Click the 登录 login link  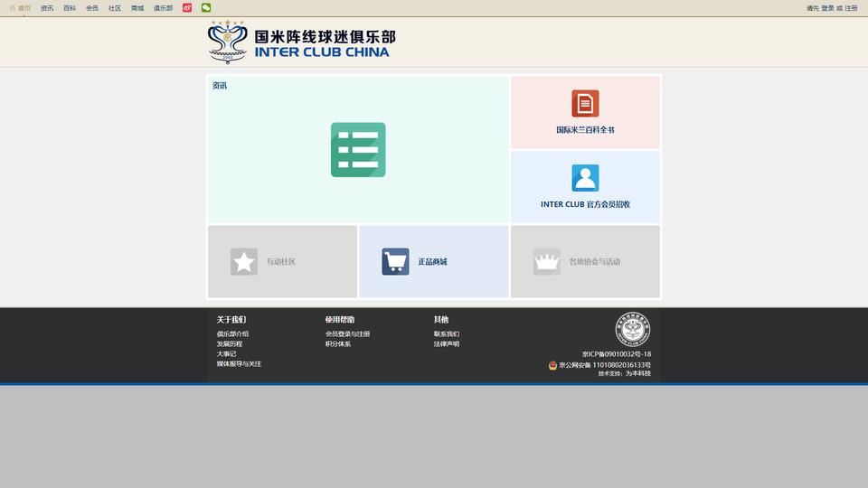[827, 8]
